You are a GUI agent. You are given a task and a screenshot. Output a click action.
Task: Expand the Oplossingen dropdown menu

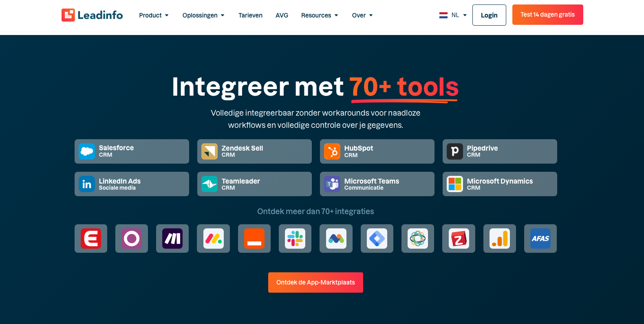coord(203,15)
